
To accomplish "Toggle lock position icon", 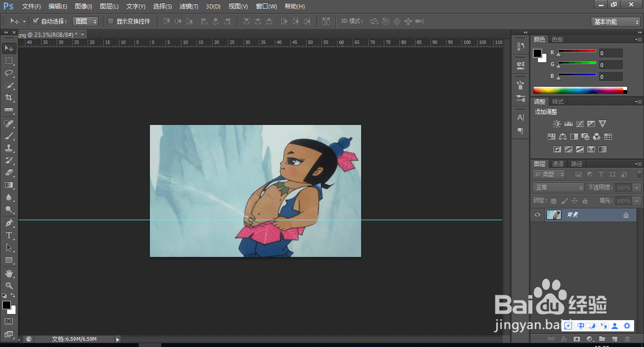I will 574,201.
